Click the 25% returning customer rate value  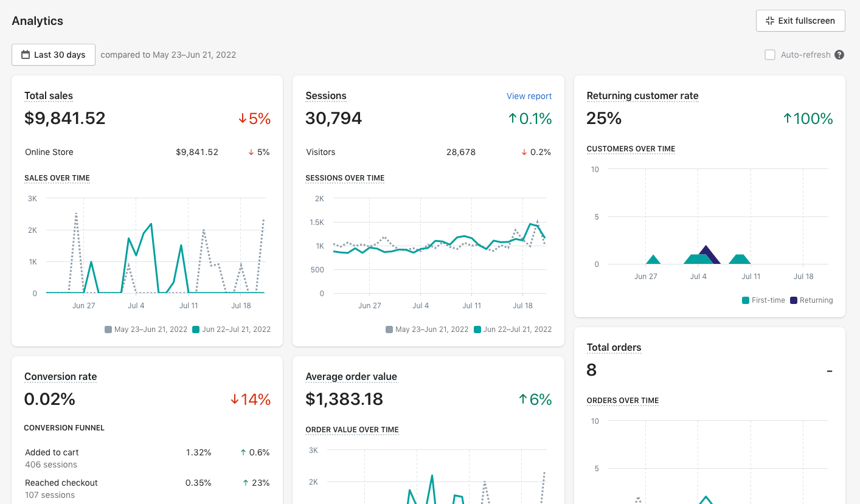click(x=604, y=118)
